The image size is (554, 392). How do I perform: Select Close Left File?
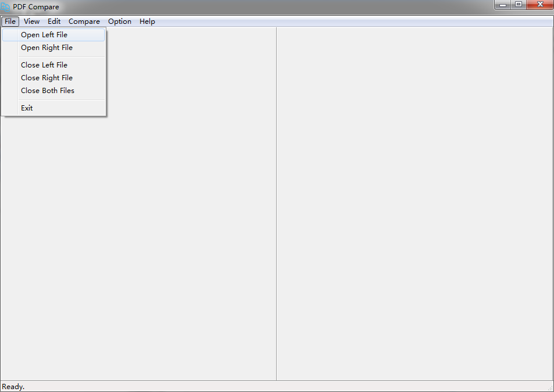(53, 65)
